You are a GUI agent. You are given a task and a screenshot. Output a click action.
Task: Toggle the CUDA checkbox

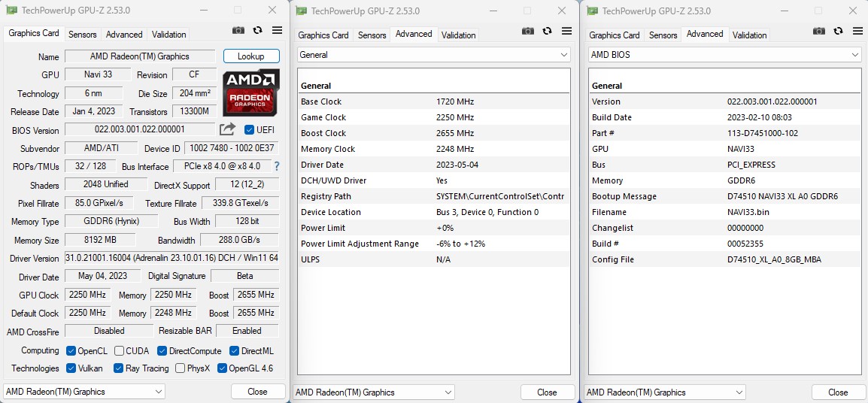119,351
